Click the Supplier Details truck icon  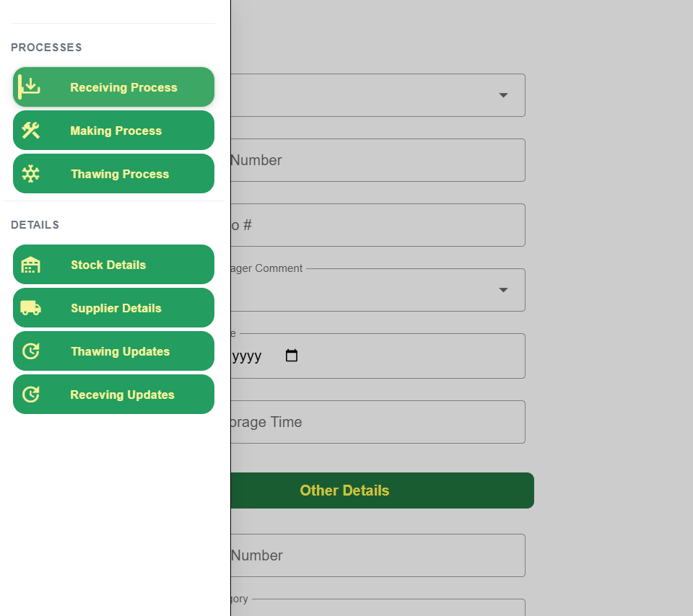pos(30,308)
